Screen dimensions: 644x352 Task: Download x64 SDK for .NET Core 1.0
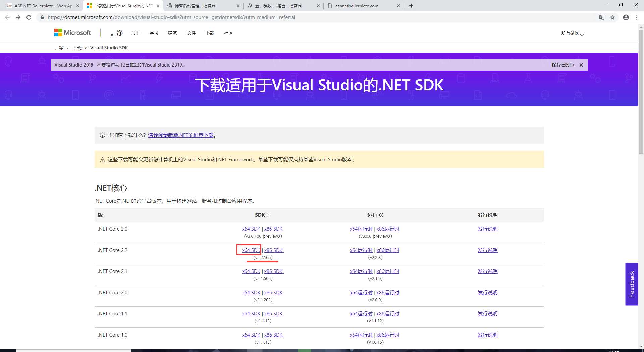[x=251, y=335]
